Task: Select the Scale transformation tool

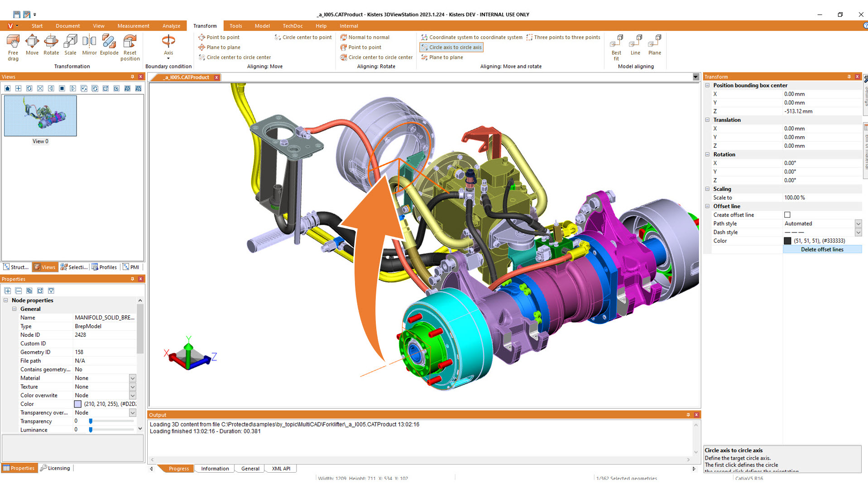Action: point(70,45)
